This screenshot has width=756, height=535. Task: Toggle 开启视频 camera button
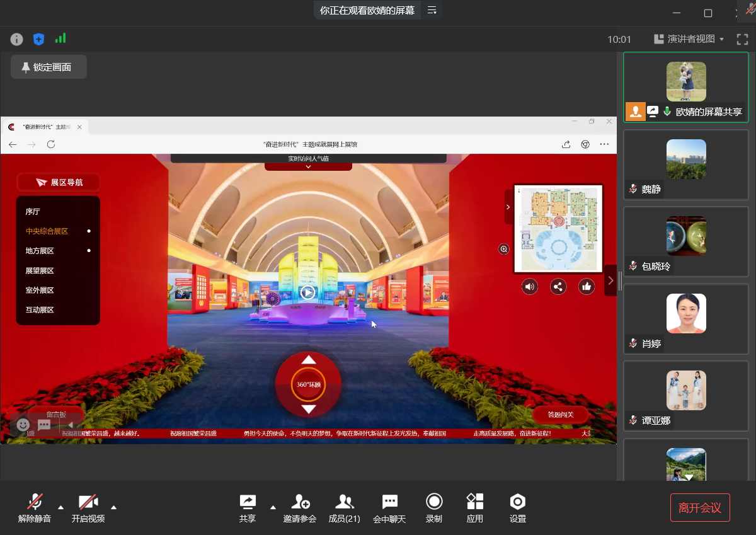click(88, 508)
